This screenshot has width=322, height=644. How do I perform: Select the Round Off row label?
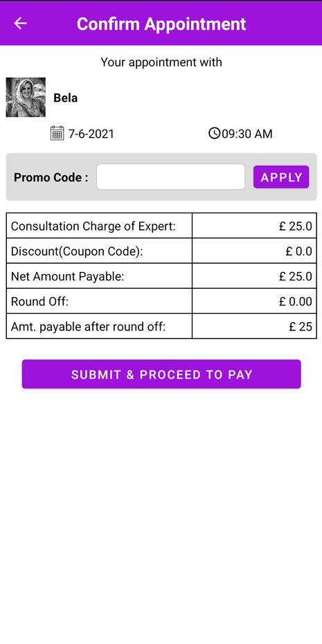[39, 301]
